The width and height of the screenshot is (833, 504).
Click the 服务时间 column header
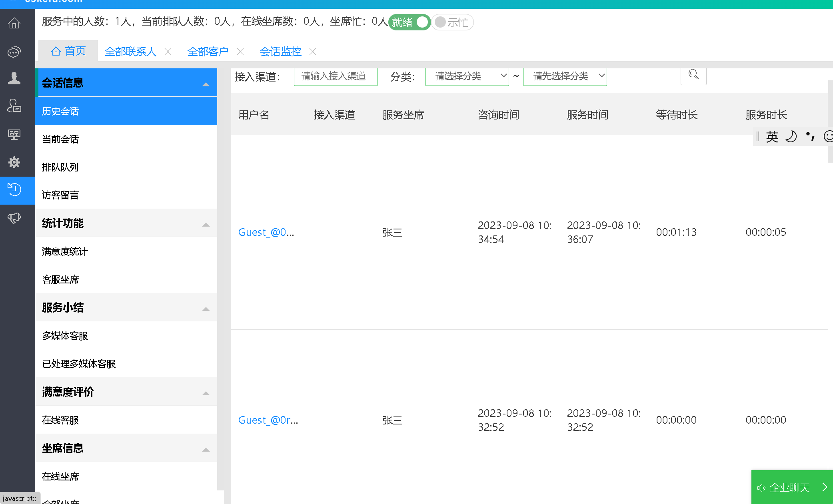[x=587, y=115]
